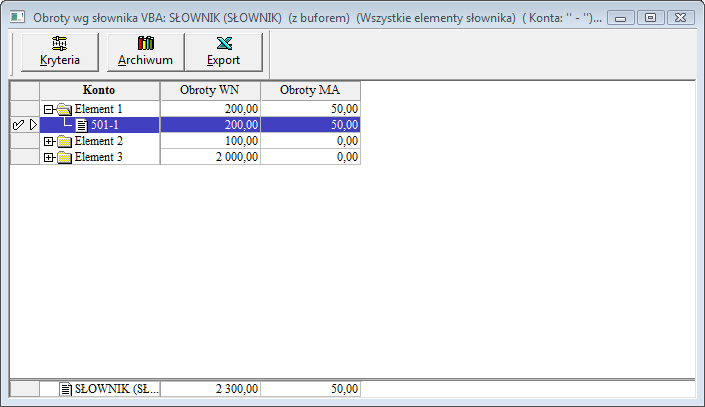Click the Export Excel X icon
The image size is (705, 407).
pos(224,44)
